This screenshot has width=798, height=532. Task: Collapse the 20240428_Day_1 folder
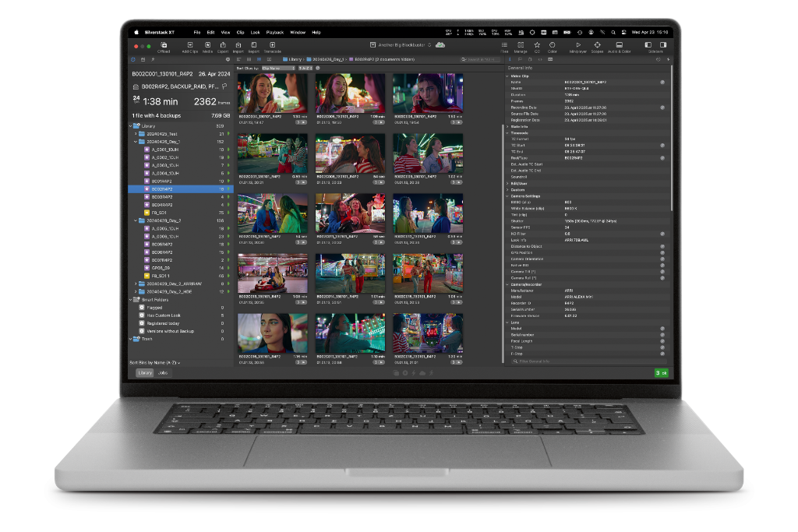click(x=134, y=142)
